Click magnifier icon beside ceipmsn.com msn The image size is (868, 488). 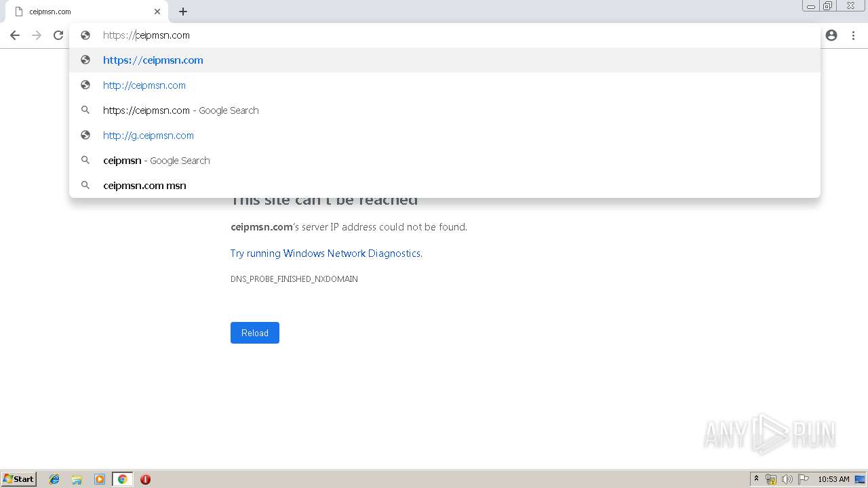click(85, 185)
